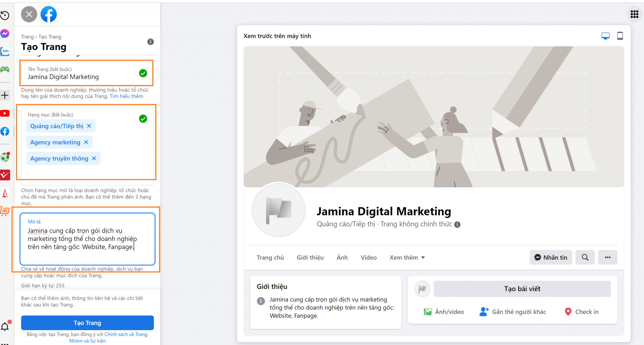The image size is (644, 345).
Task: Select the Facebook icon in the sidebar
Action: coord(5,131)
